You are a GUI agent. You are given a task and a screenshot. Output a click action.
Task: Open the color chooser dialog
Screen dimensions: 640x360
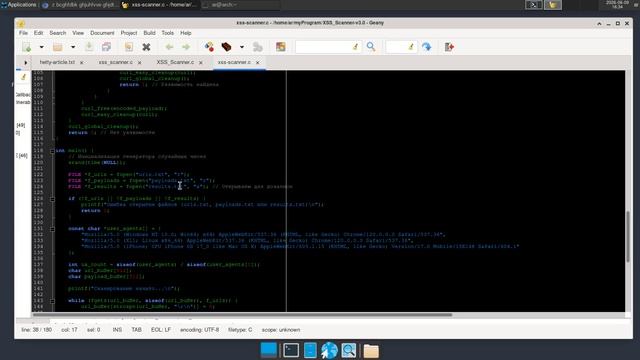280,47
